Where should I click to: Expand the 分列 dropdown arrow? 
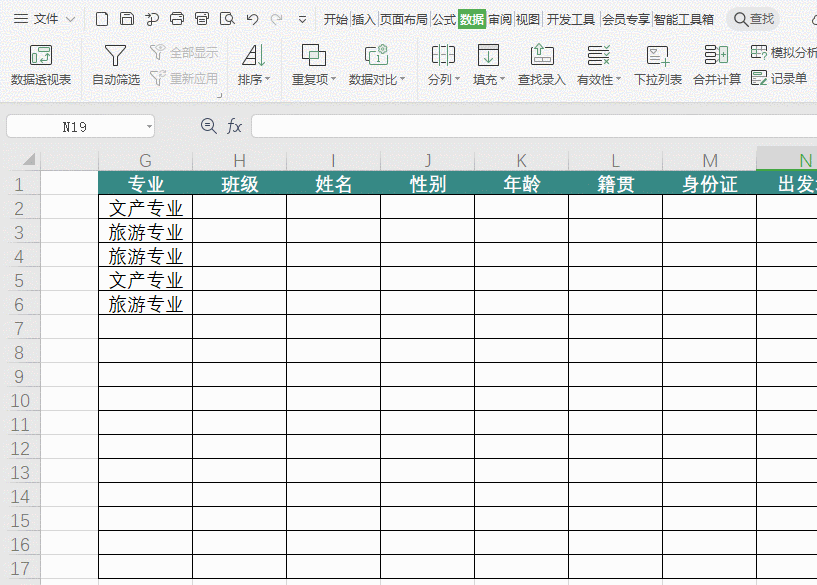tap(457, 79)
